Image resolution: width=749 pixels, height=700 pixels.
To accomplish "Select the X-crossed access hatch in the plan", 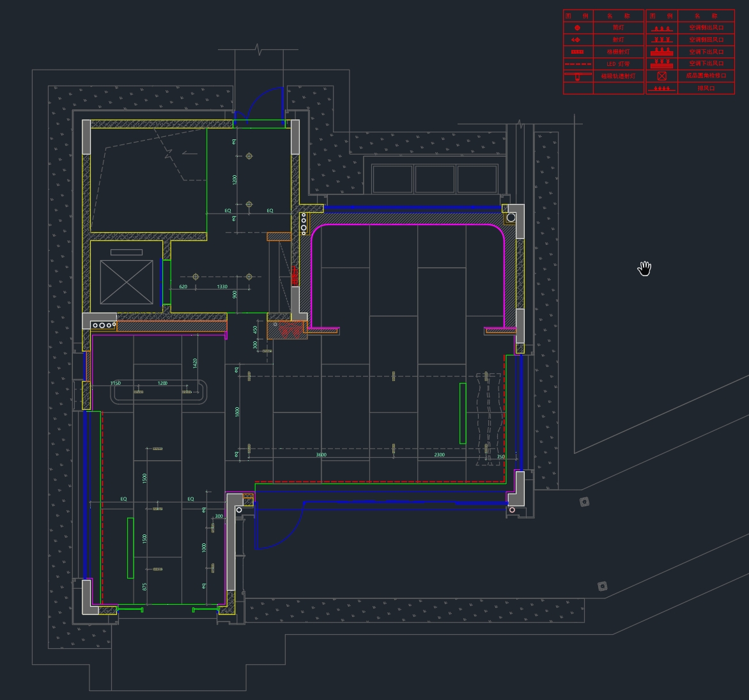I will click(x=127, y=282).
